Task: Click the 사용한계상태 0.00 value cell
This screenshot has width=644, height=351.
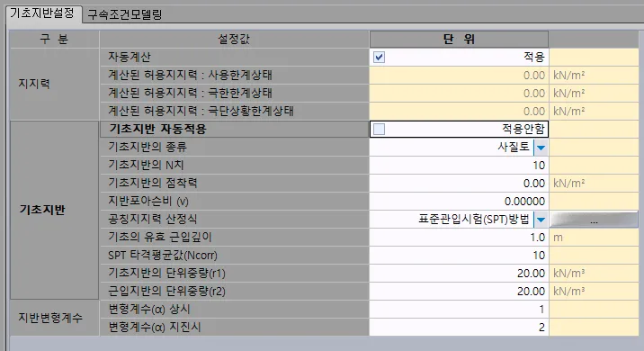Action: [459, 76]
